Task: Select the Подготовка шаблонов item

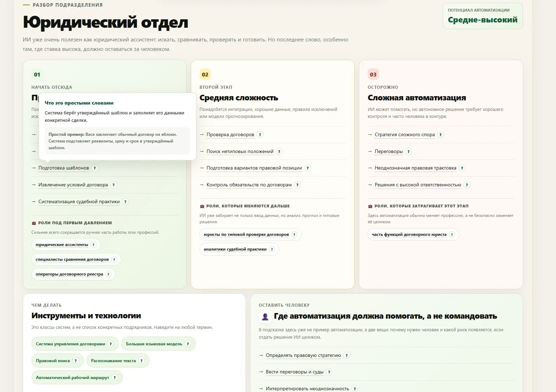Action: click(x=63, y=168)
